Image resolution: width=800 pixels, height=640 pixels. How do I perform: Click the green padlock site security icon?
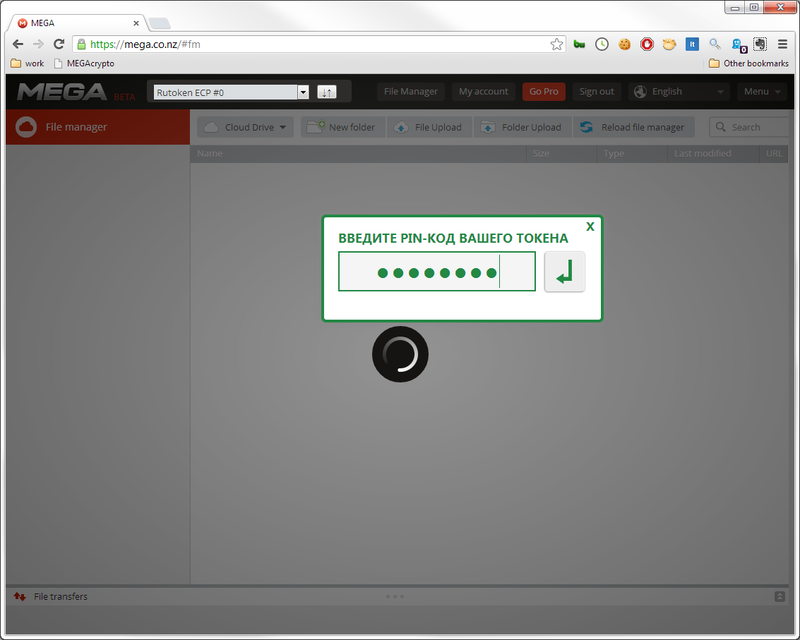[81, 44]
